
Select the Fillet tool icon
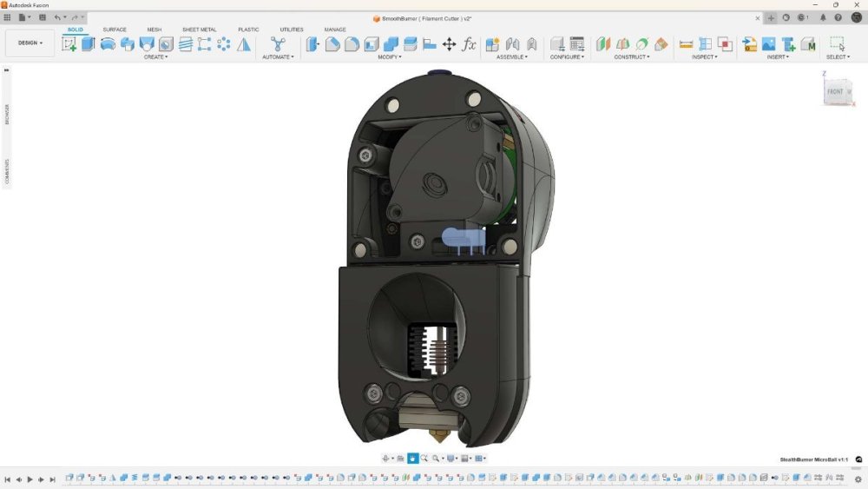332,44
